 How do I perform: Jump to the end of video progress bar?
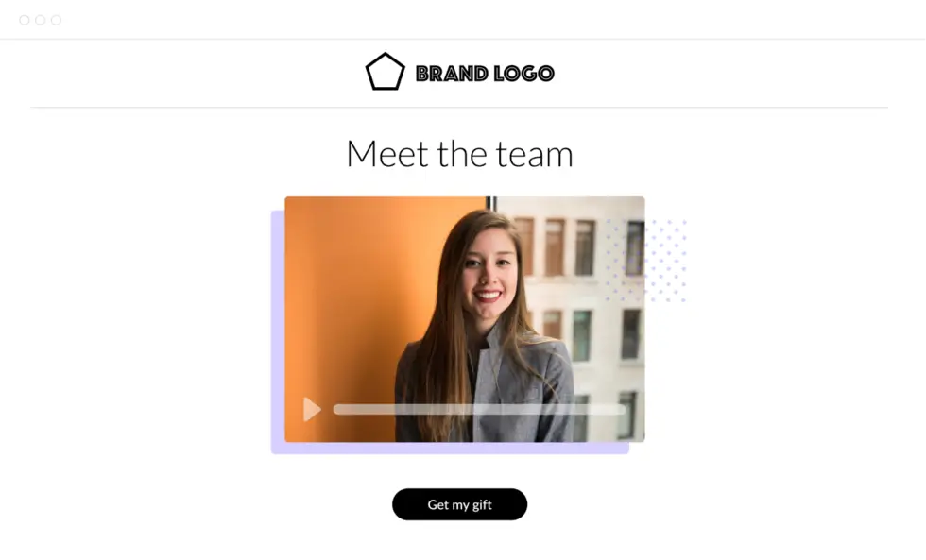[624, 409]
